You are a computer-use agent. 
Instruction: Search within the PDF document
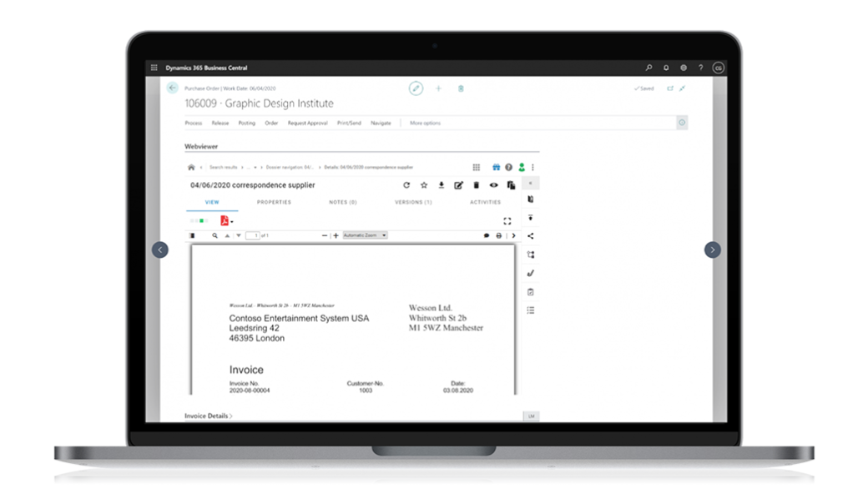point(214,235)
